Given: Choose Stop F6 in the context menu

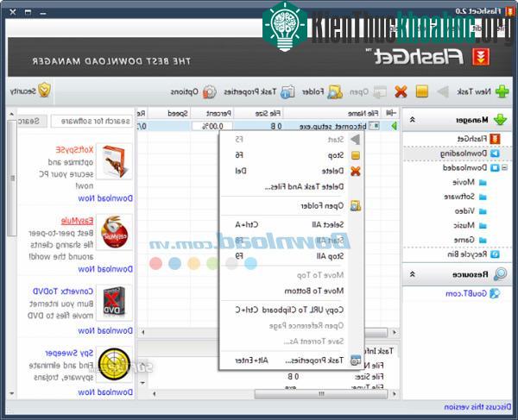Looking at the screenshot, I should pyautogui.click(x=291, y=155).
